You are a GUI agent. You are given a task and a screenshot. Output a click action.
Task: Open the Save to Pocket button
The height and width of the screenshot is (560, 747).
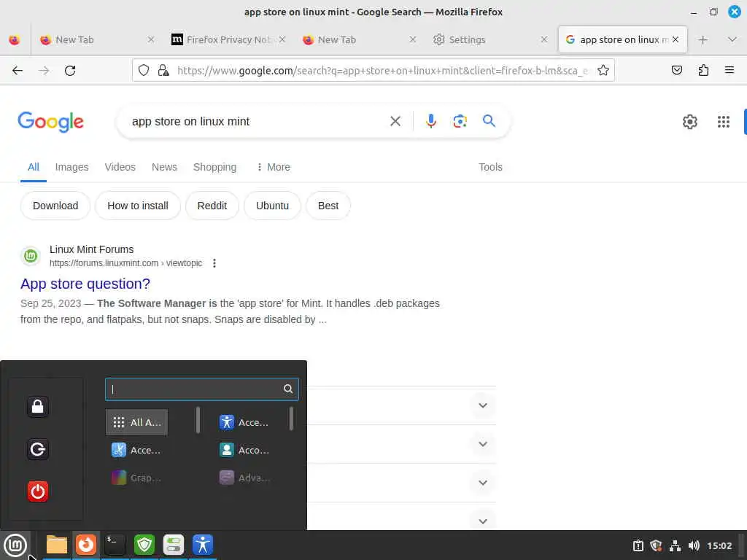676,71
